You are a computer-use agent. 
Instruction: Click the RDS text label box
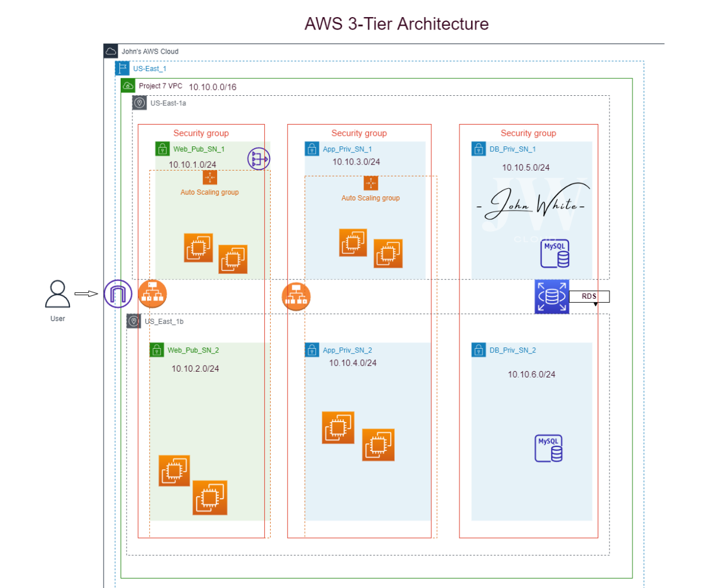pyautogui.click(x=588, y=296)
